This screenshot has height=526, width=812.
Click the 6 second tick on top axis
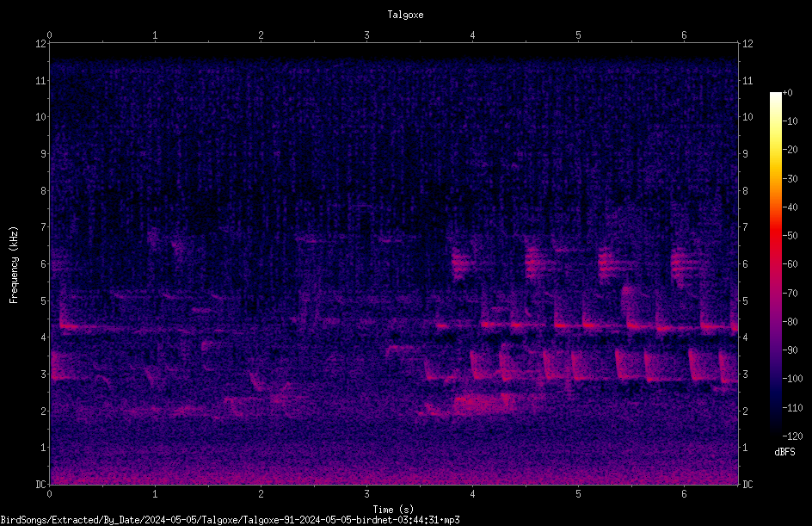684,35
